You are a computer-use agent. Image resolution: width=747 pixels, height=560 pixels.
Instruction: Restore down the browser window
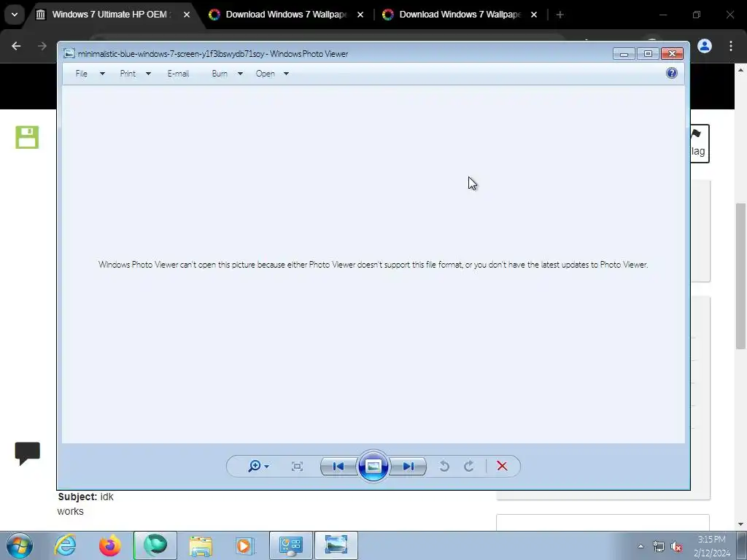pos(697,15)
